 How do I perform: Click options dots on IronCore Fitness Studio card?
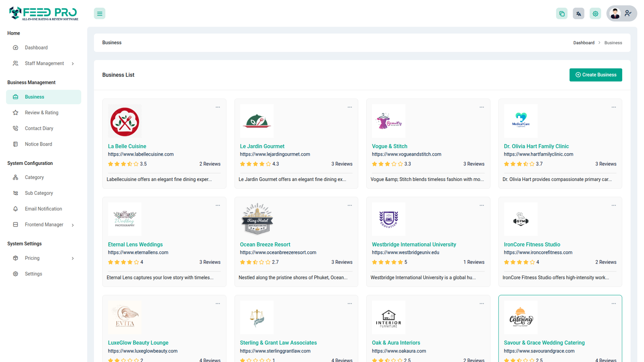pyautogui.click(x=613, y=206)
